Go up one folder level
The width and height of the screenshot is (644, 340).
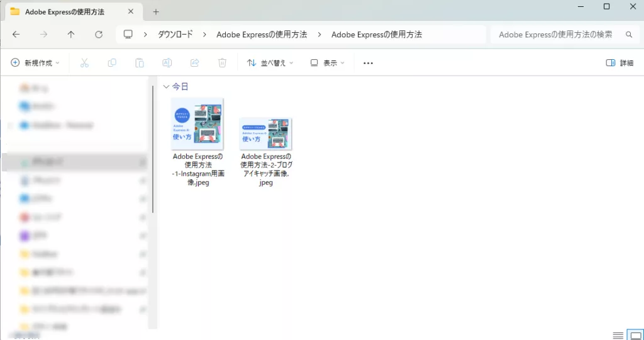pos(71,35)
